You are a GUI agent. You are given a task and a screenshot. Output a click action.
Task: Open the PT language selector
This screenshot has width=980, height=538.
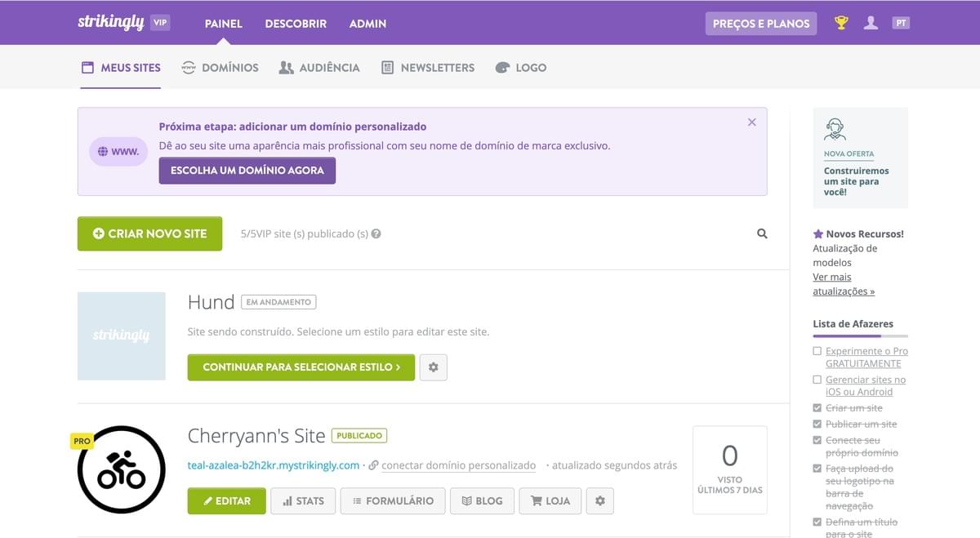click(x=901, y=23)
